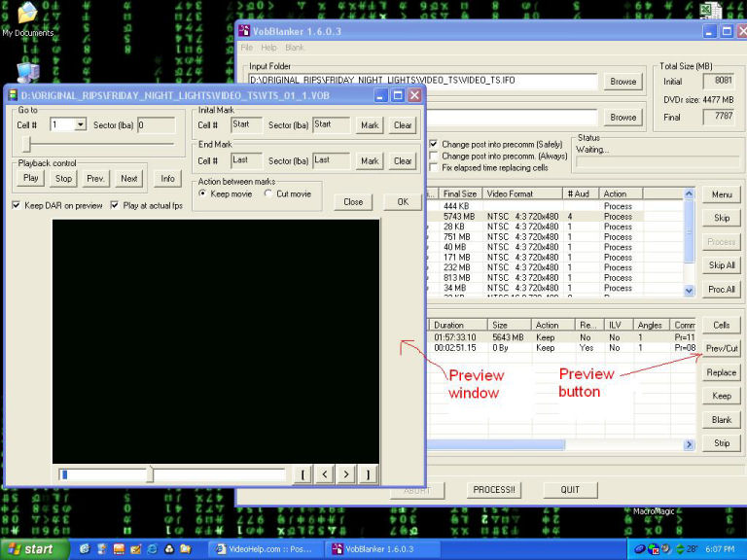The height and width of the screenshot is (560, 747).
Task: Click Mark button for End Mark
Action: click(370, 161)
